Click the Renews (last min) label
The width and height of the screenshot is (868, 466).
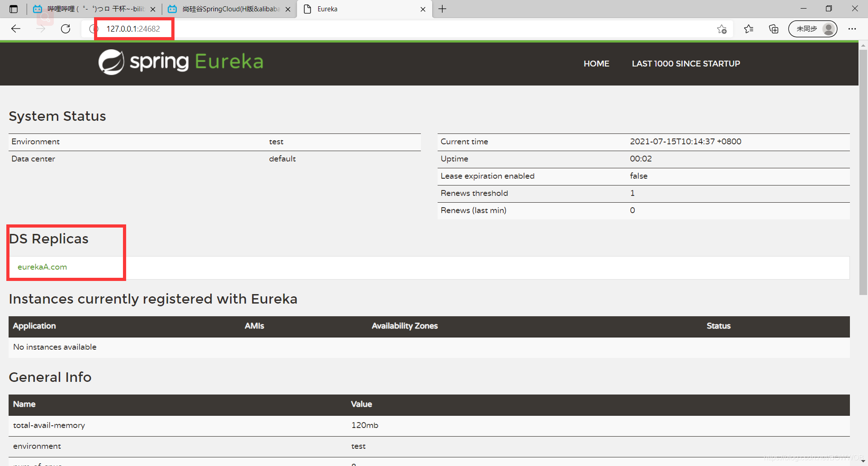tap(473, 210)
